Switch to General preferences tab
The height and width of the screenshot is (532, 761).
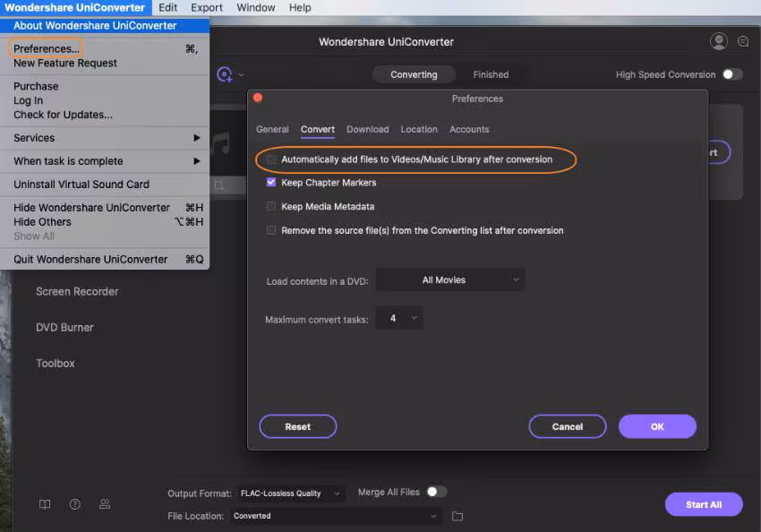pos(272,129)
